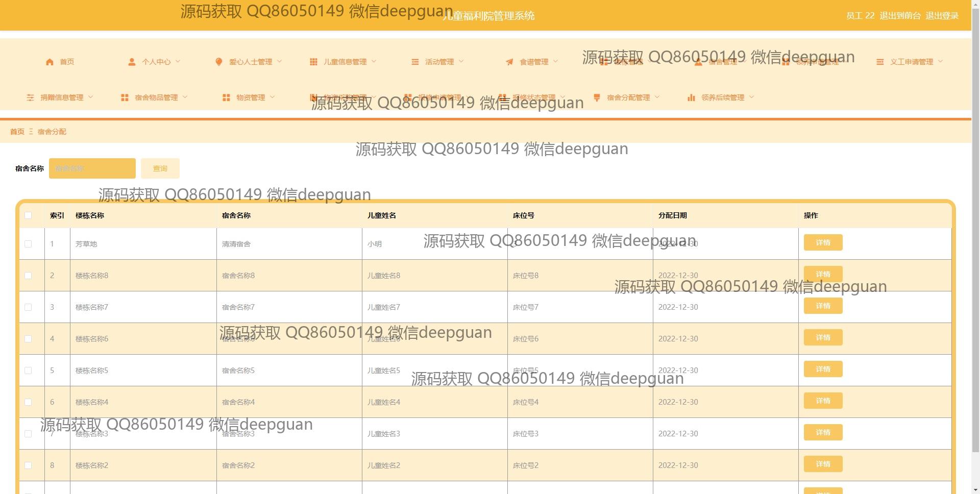980x494 pixels.
Task: Click the sliders icon beside 捐赠信息管理
Action: point(30,97)
